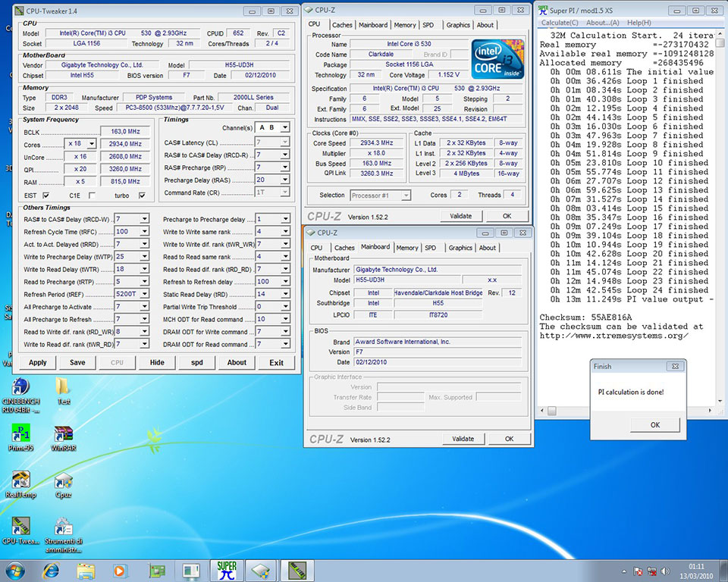728x582 pixels.
Task: Launch WinRAR from the desktop
Action: pos(63,438)
